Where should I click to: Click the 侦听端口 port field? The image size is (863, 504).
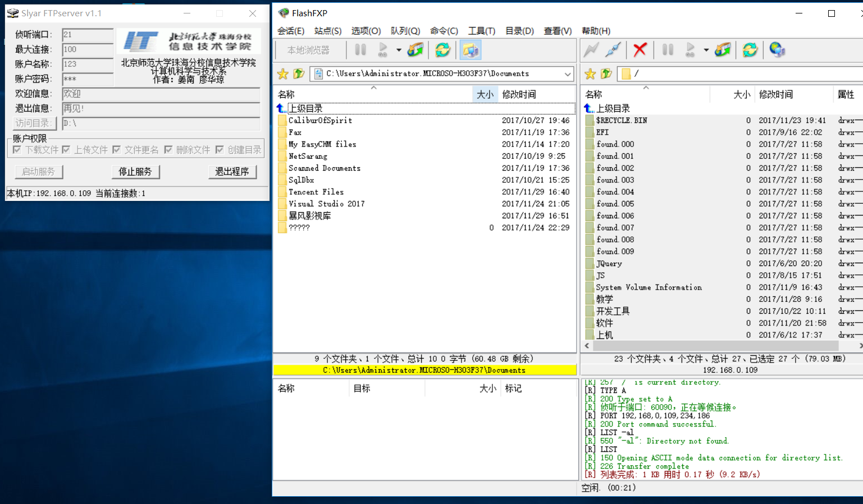point(88,35)
